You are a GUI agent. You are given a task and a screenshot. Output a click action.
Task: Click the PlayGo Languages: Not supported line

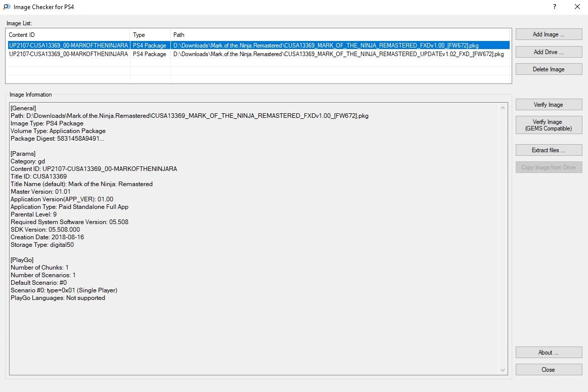pyautogui.click(x=58, y=298)
